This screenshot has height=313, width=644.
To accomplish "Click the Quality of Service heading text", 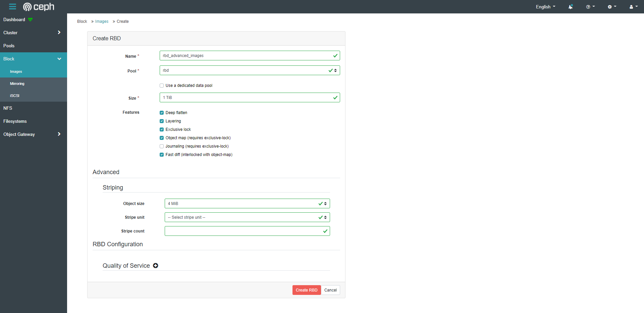I will pos(126,266).
